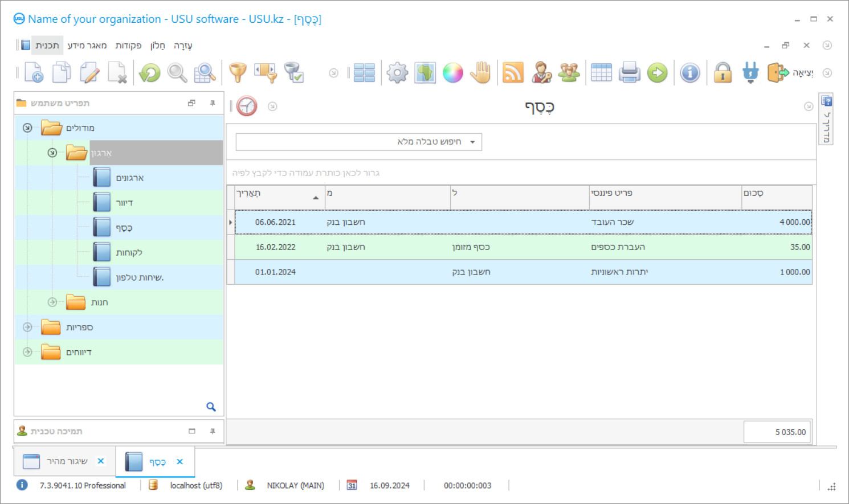Click the raised hand icon in toolbar
This screenshot has width=849, height=504.
click(x=481, y=73)
